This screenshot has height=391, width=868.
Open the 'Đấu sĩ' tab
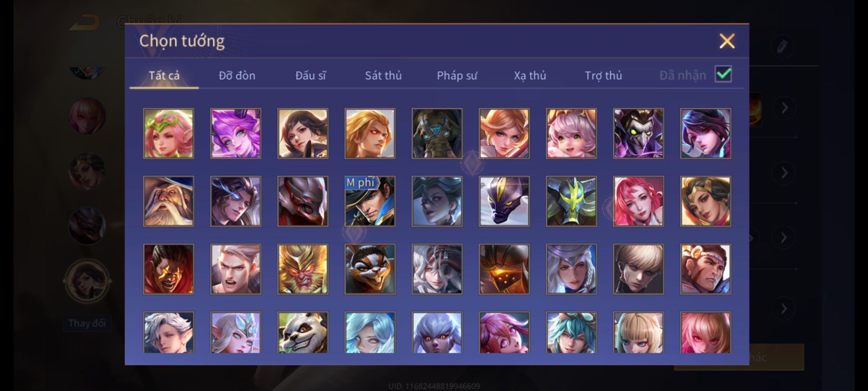[310, 75]
